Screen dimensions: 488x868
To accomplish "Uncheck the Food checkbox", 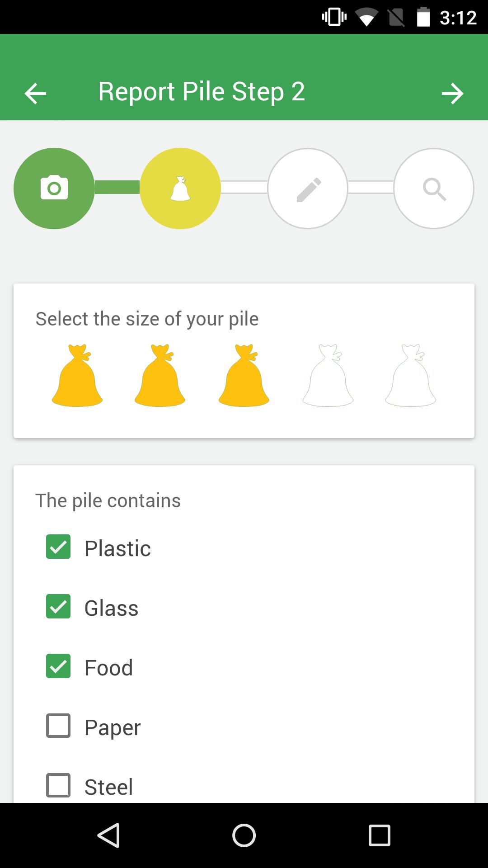I will click(x=58, y=666).
